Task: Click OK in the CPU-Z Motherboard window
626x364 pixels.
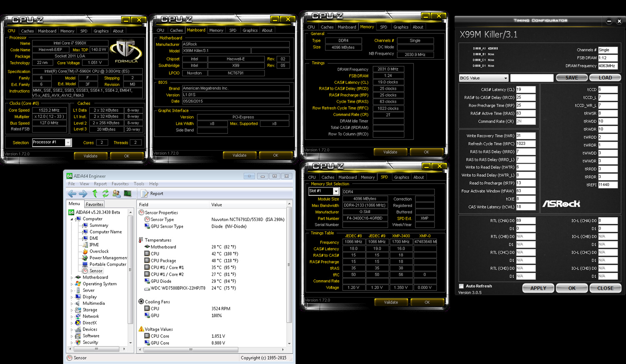Action: tap(275, 155)
